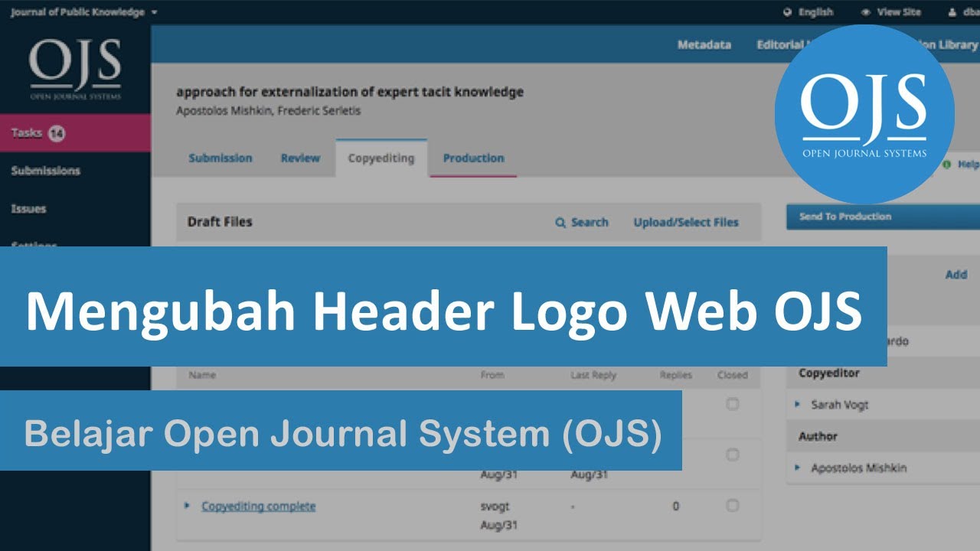Image resolution: width=980 pixels, height=551 pixels.
Task: Click the Closed column header
Action: coord(733,375)
